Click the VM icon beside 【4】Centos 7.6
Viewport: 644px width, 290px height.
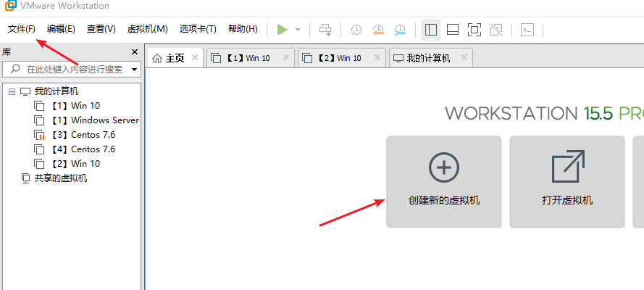39,149
